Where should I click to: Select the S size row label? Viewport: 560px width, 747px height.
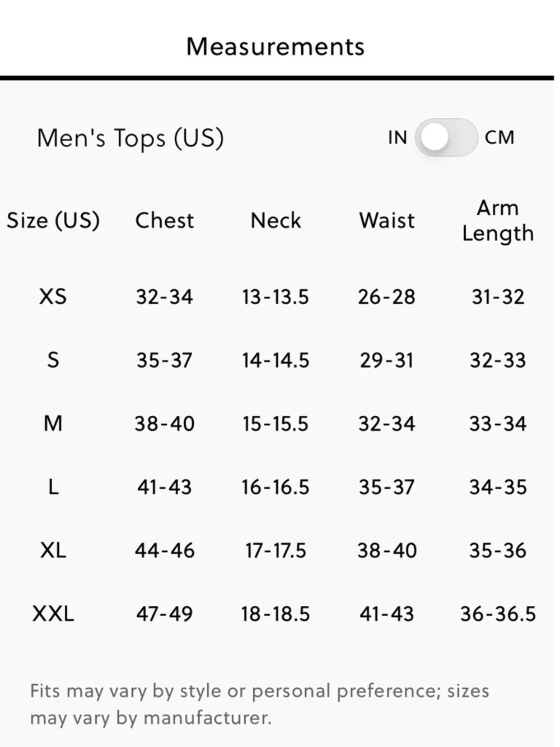click(x=53, y=360)
